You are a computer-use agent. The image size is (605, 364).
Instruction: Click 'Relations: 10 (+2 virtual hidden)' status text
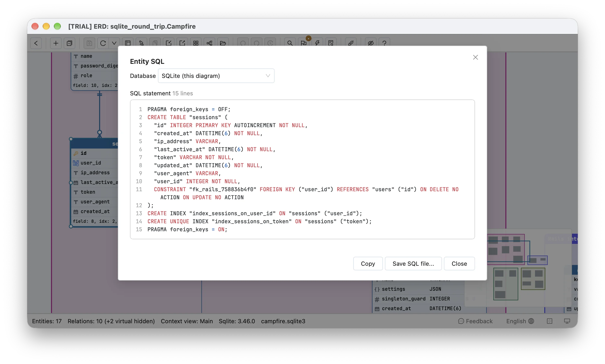click(x=111, y=321)
